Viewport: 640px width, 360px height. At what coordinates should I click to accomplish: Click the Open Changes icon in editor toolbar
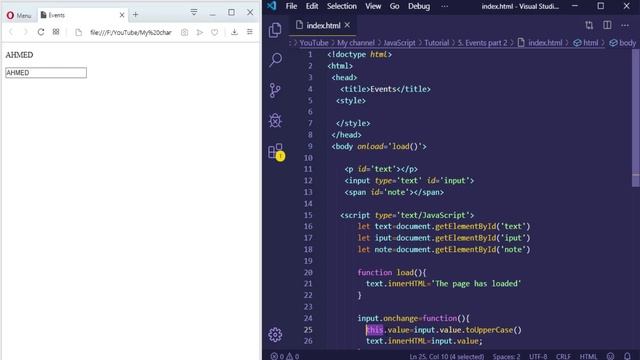click(x=589, y=25)
